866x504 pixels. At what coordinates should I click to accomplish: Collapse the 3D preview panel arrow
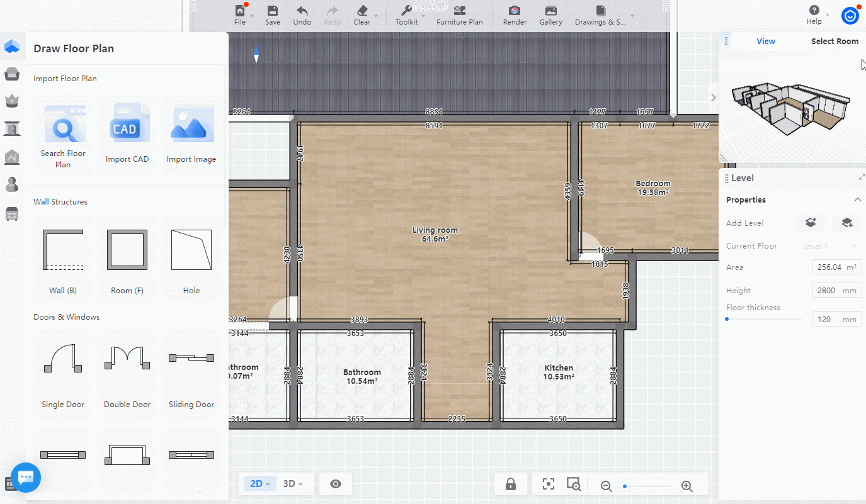(714, 98)
